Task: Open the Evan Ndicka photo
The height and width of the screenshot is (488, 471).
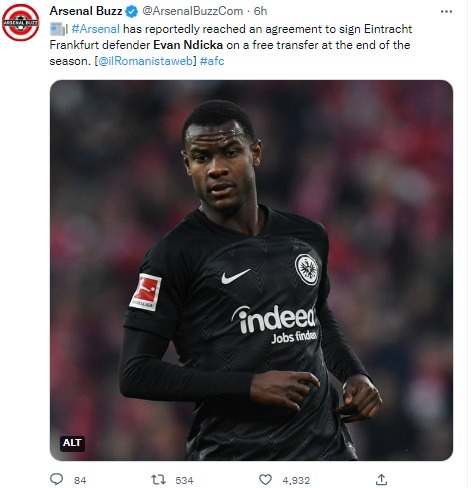Action: coord(251,270)
